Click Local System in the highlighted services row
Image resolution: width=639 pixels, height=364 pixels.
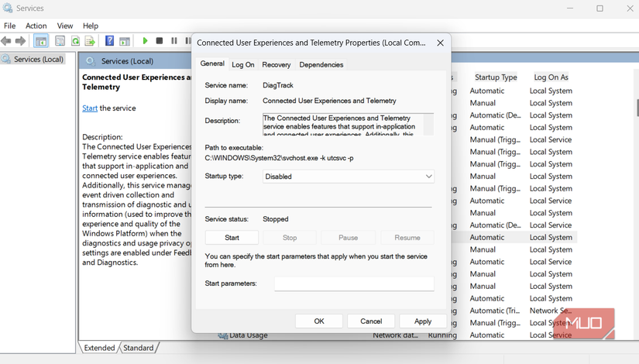[x=551, y=237]
